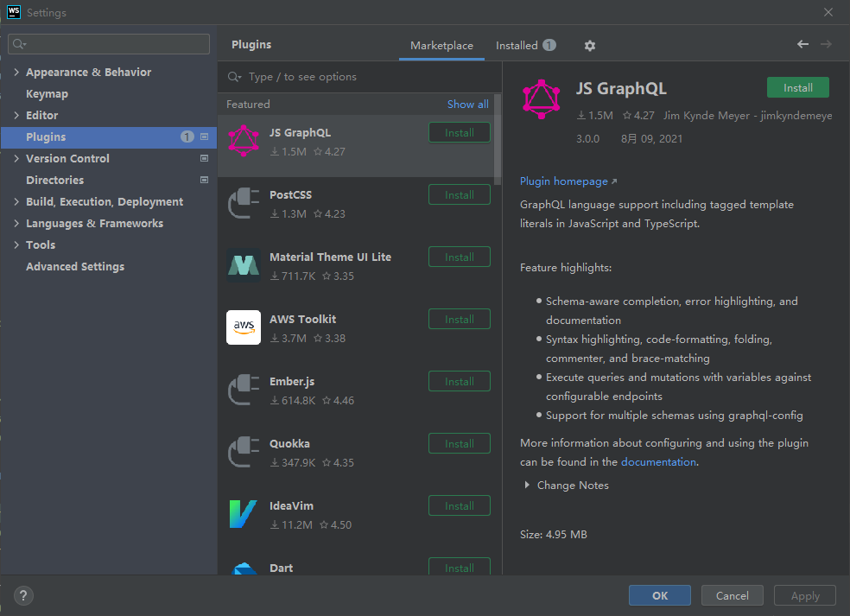The height and width of the screenshot is (616, 850).
Task: Go back using the left arrow
Action: pos(802,44)
